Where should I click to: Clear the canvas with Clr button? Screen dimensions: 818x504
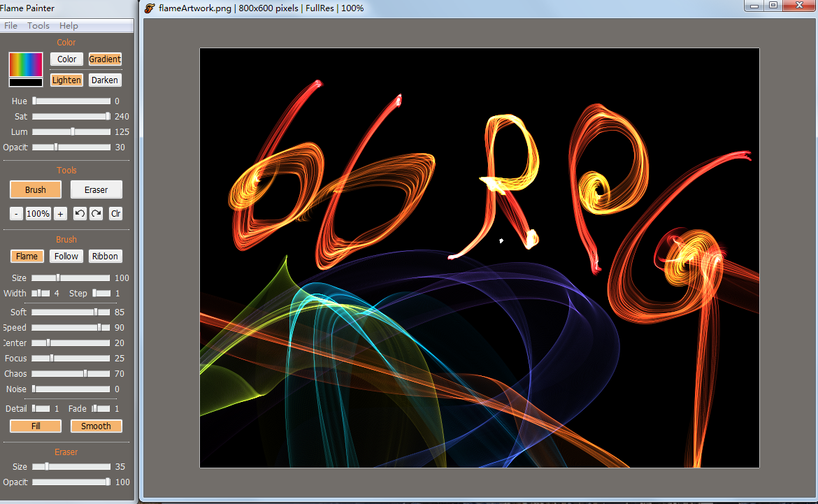tap(116, 213)
